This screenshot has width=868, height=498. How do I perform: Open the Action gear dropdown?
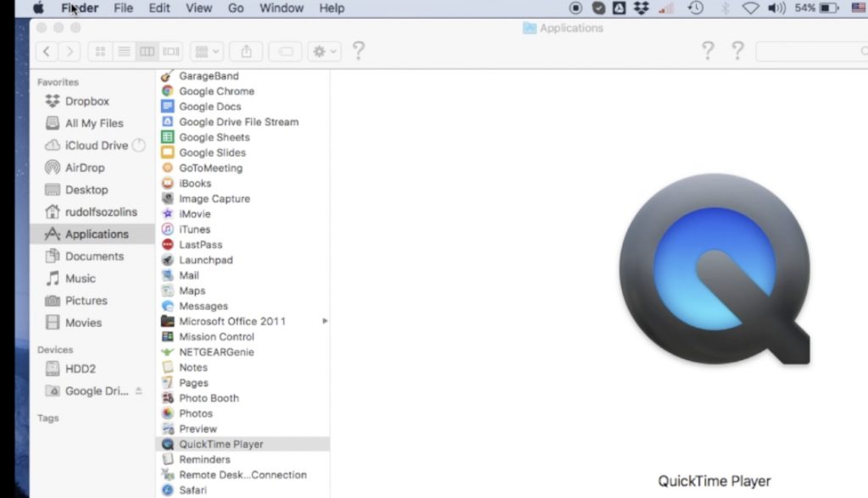click(325, 52)
